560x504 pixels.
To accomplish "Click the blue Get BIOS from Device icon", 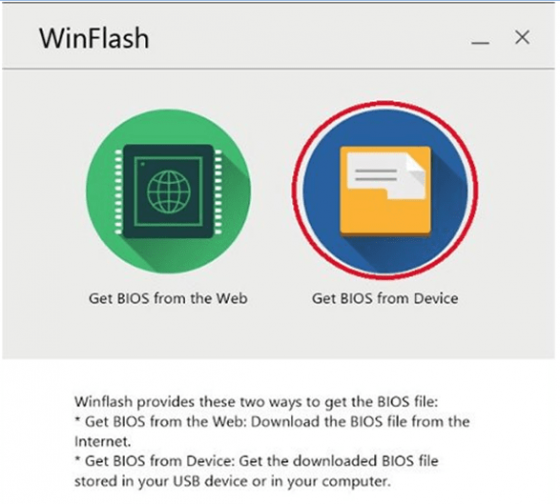I will click(x=385, y=191).
